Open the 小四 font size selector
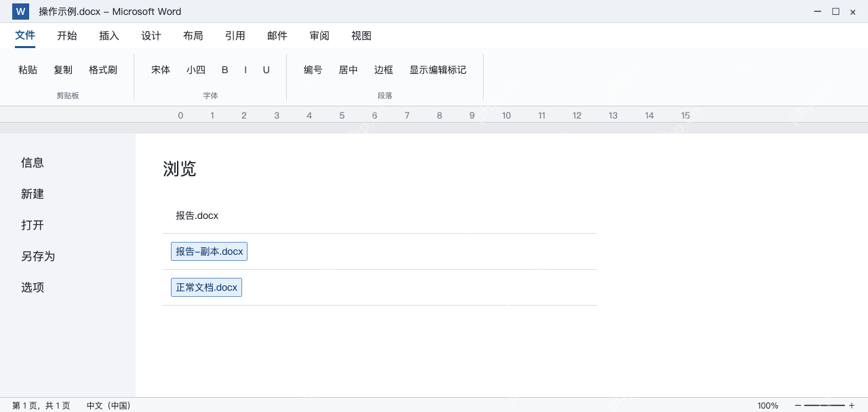868x412 pixels. tap(196, 70)
